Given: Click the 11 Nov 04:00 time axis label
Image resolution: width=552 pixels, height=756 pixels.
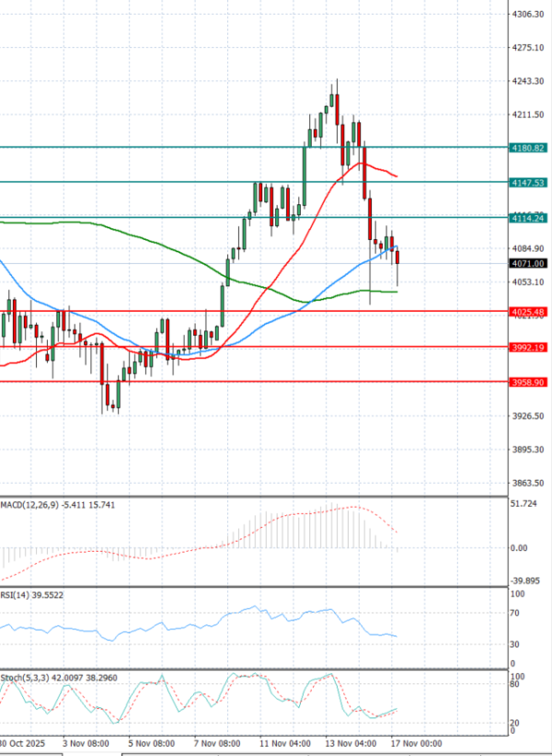Looking at the screenshot, I should point(283,742).
